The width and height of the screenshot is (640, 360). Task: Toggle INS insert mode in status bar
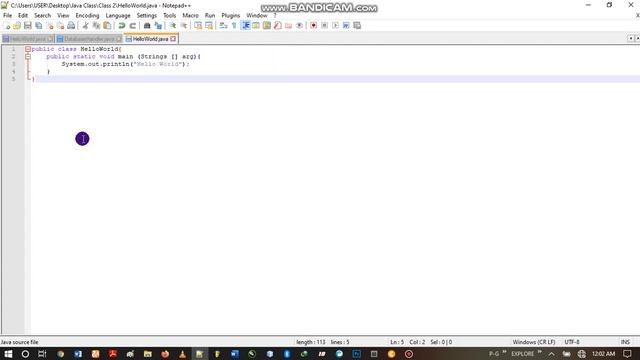pyautogui.click(x=625, y=342)
